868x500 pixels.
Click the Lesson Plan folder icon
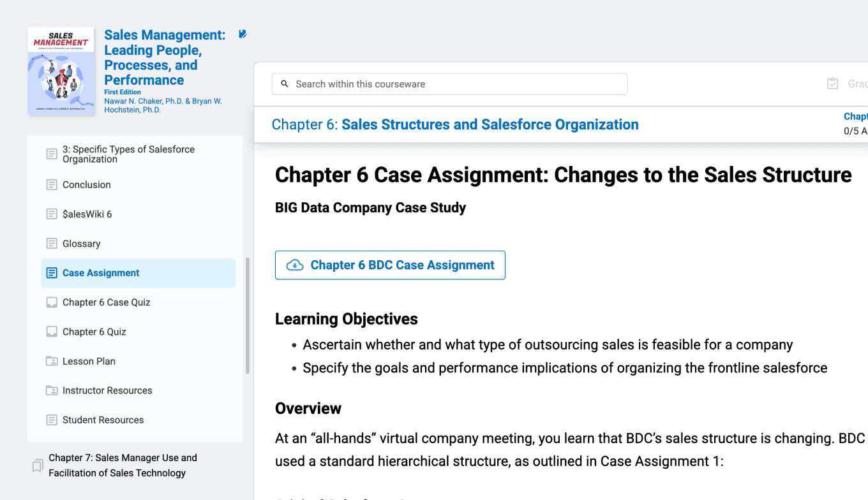pyautogui.click(x=52, y=362)
